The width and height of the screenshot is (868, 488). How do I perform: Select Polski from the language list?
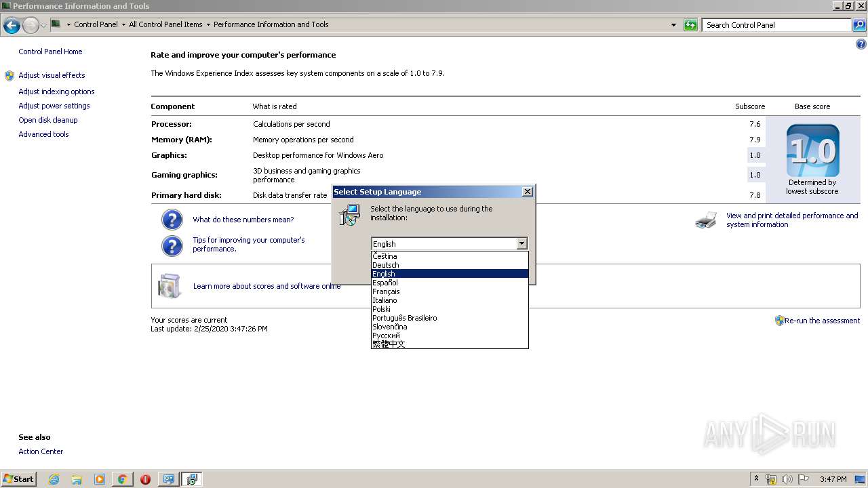tap(450, 309)
